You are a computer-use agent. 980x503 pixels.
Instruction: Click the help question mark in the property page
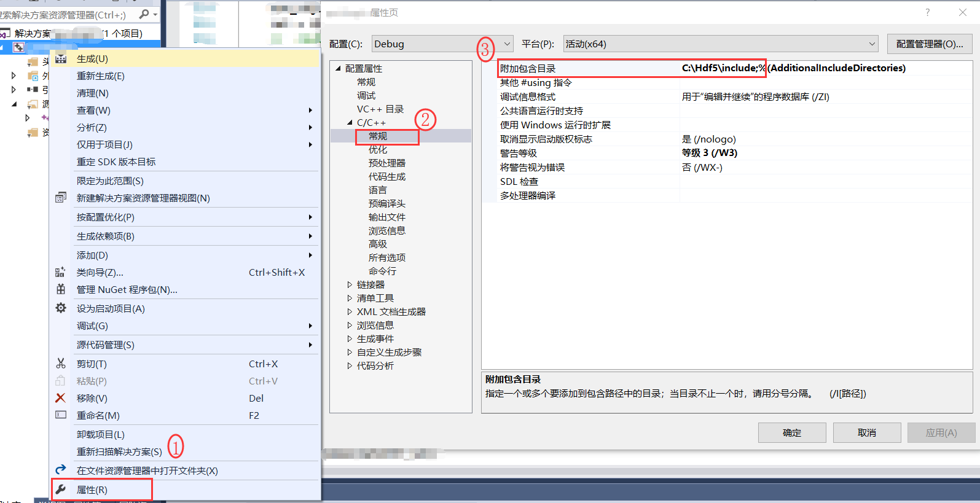(x=928, y=12)
